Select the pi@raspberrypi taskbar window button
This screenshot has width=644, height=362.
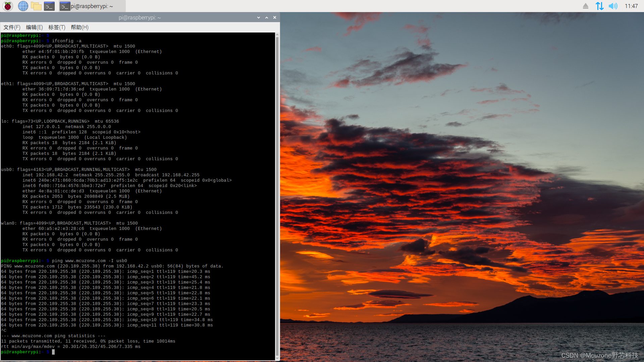coord(92,6)
